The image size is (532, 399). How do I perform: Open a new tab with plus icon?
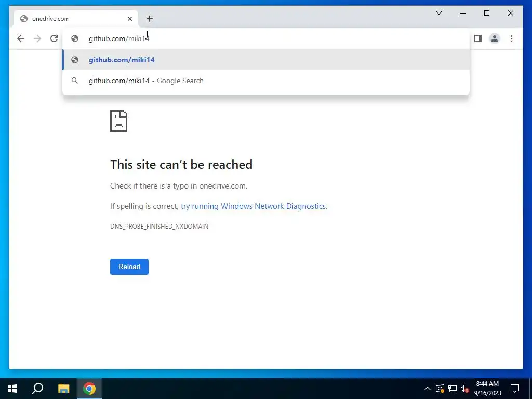click(150, 19)
